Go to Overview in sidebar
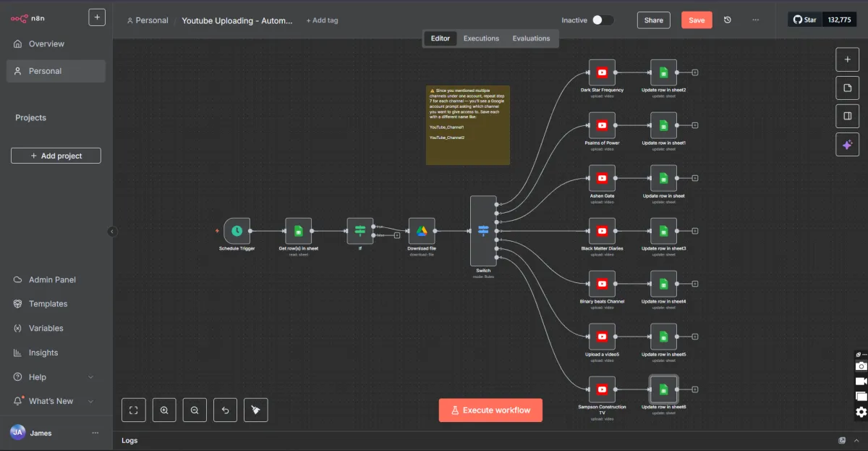The width and height of the screenshot is (868, 451). point(56,44)
